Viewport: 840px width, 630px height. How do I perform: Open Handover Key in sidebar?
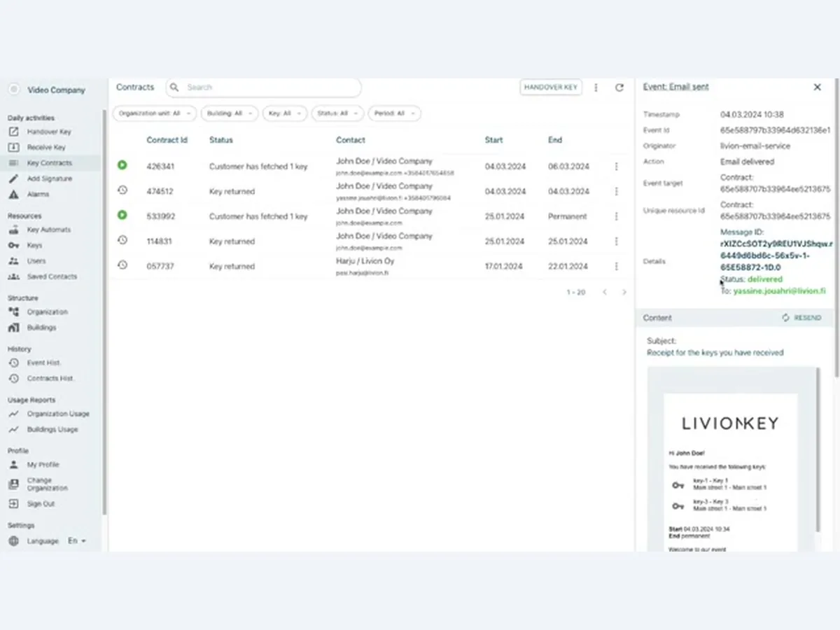[49, 132]
